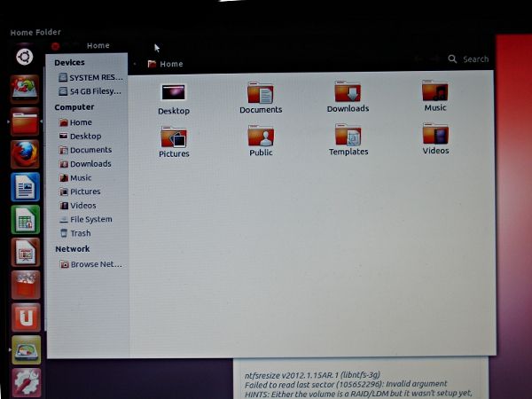532x399 pixels.
Task: Open Ubuntu One launcher icon
Action: click(26, 317)
